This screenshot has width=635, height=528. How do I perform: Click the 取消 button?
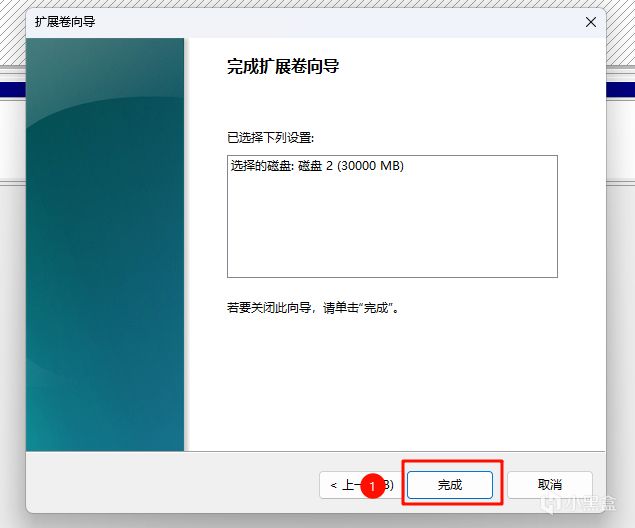click(x=550, y=485)
